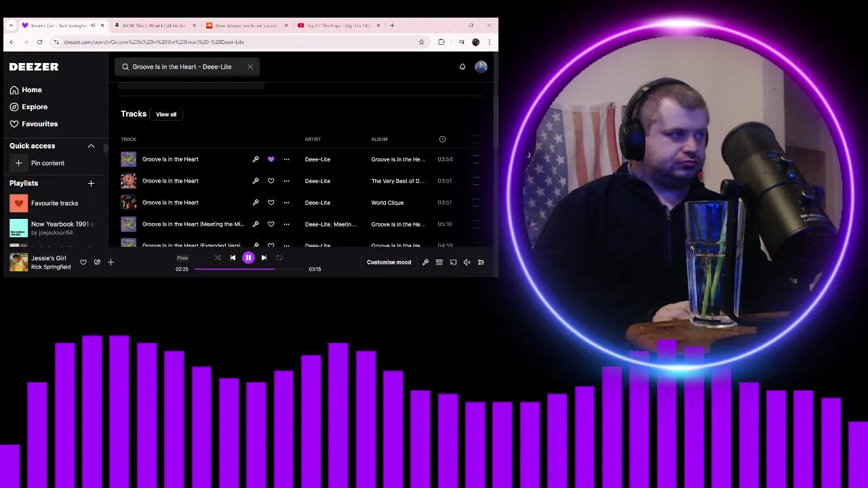Open the Deee-Lite, Meetin... artist link
868x488 pixels.
330,224
